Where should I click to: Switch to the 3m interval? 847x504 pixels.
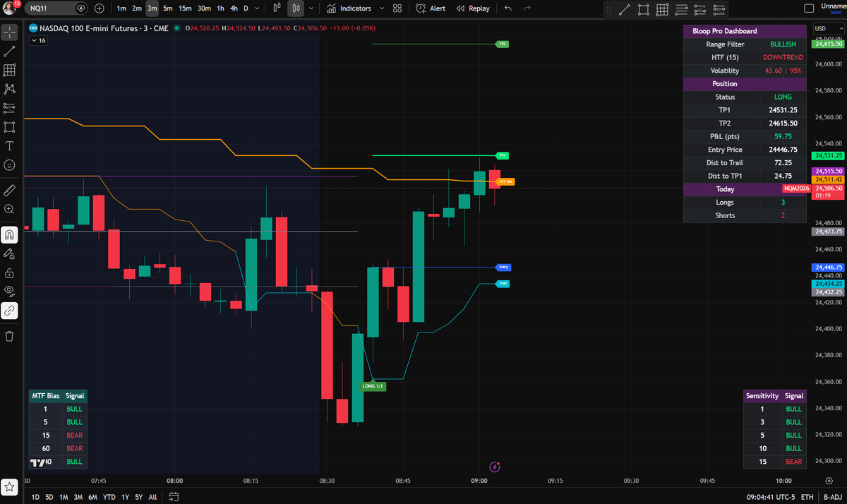(150, 9)
